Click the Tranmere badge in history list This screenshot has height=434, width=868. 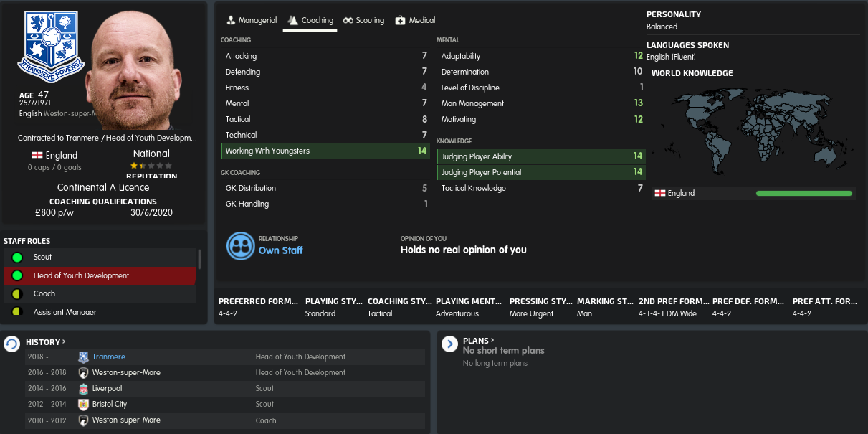[83, 357]
